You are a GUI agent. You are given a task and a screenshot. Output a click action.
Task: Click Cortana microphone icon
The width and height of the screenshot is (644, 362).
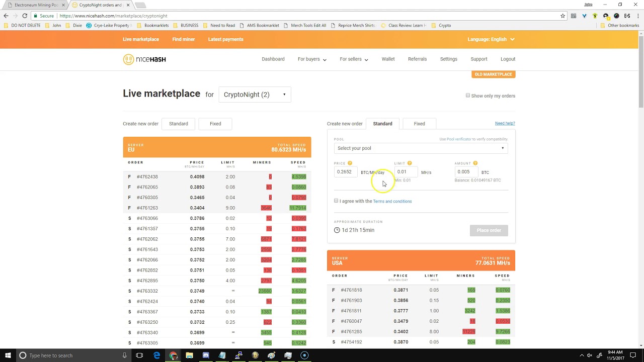pyautogui.click(x=124, y=355)
